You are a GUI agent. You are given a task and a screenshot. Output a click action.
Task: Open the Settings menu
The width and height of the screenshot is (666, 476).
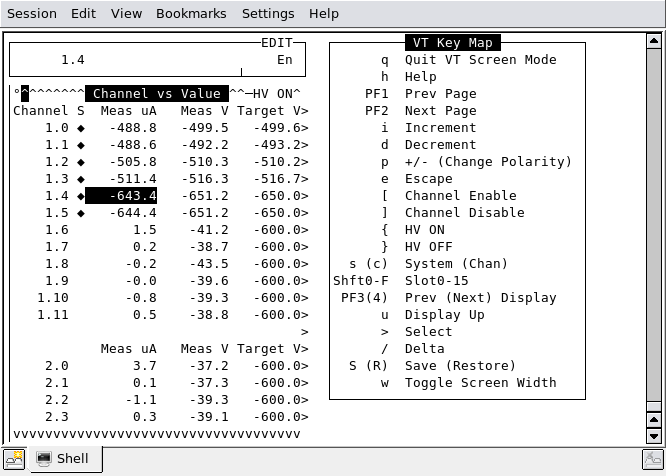pos(268,14)
